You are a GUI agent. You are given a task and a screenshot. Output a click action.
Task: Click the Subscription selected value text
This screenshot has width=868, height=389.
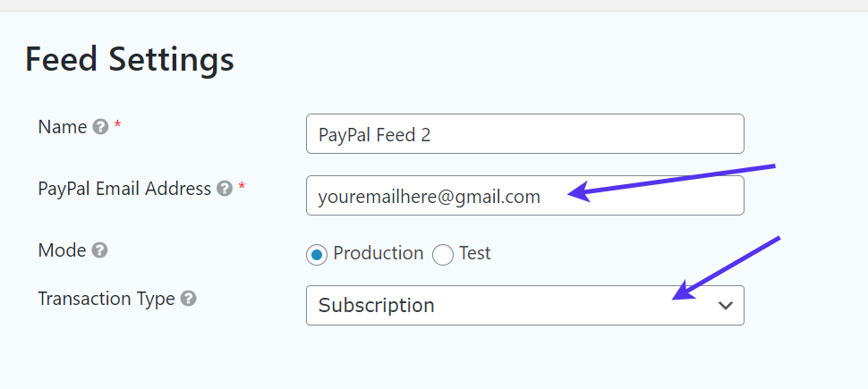click(x=377, y=306)
